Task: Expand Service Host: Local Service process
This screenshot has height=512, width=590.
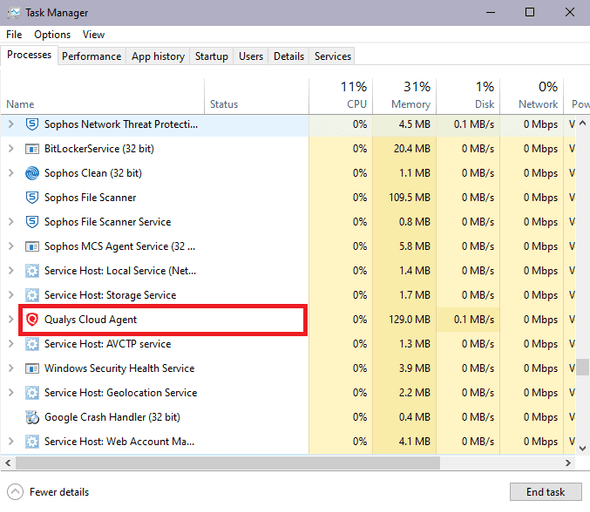Action: [11, 271]
